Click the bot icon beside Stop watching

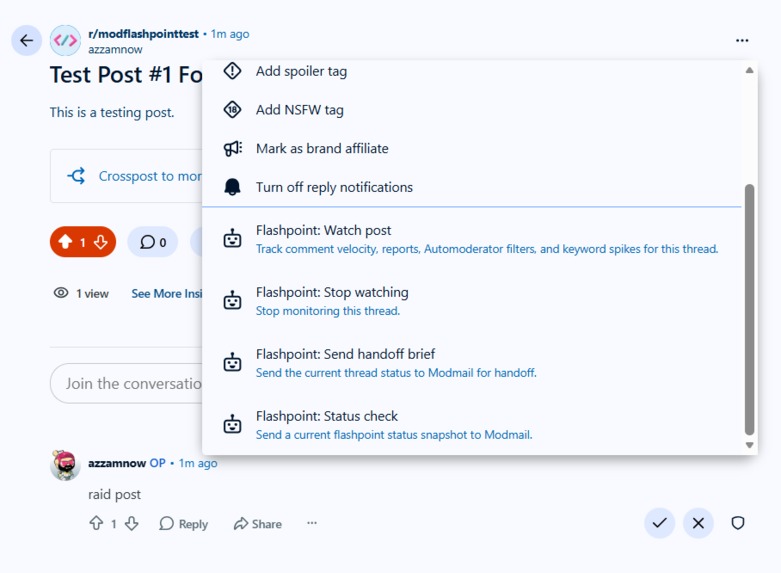(x=232, y=300)
